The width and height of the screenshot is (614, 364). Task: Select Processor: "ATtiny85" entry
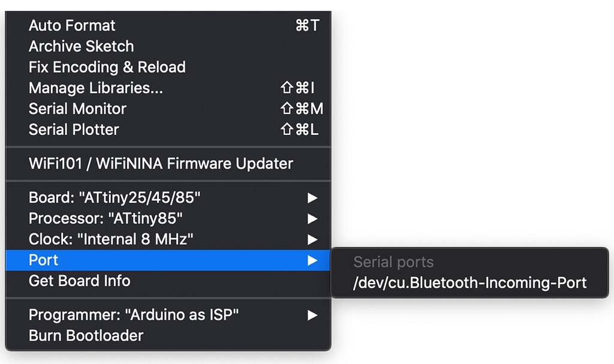(168, 218)
